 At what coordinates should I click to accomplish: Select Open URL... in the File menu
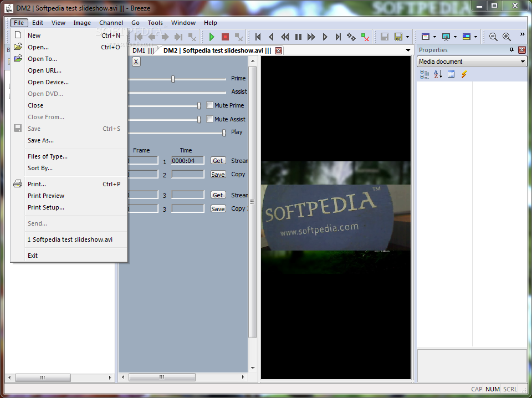tap(69, 70)
